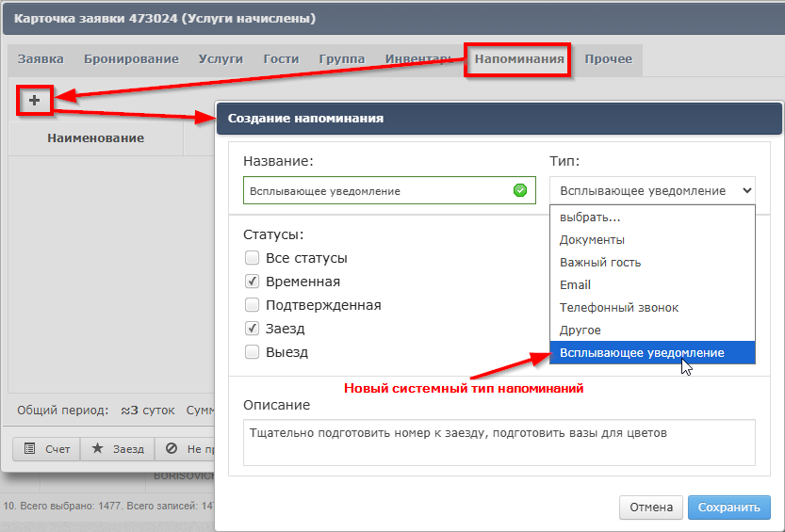Click the invoice icon on Счет button

tap(30, 449)
